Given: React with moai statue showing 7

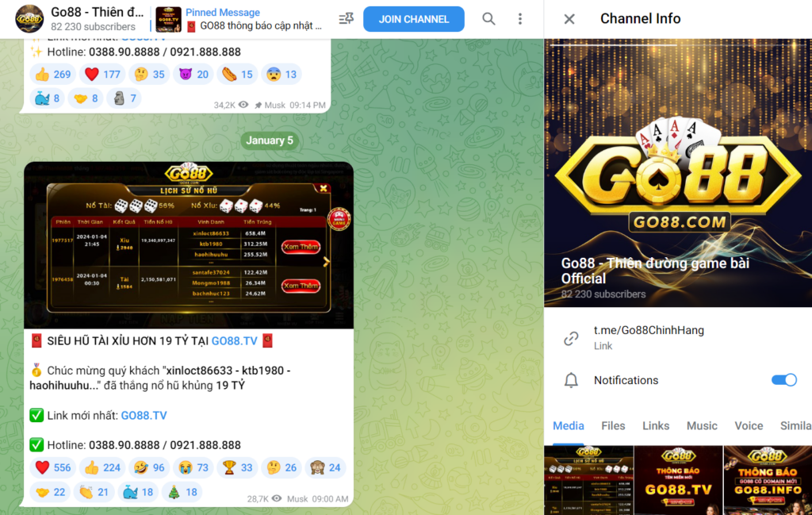Looking at the screenshot, I should [124, 98].
